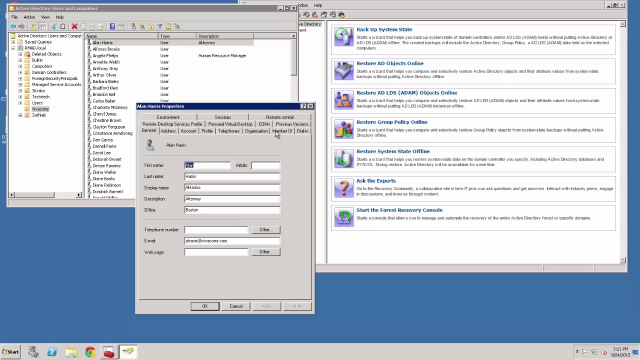The width and height of the screenshot is (640, 360).
Task: Click the Initials input field
Action: click(265, 165)
